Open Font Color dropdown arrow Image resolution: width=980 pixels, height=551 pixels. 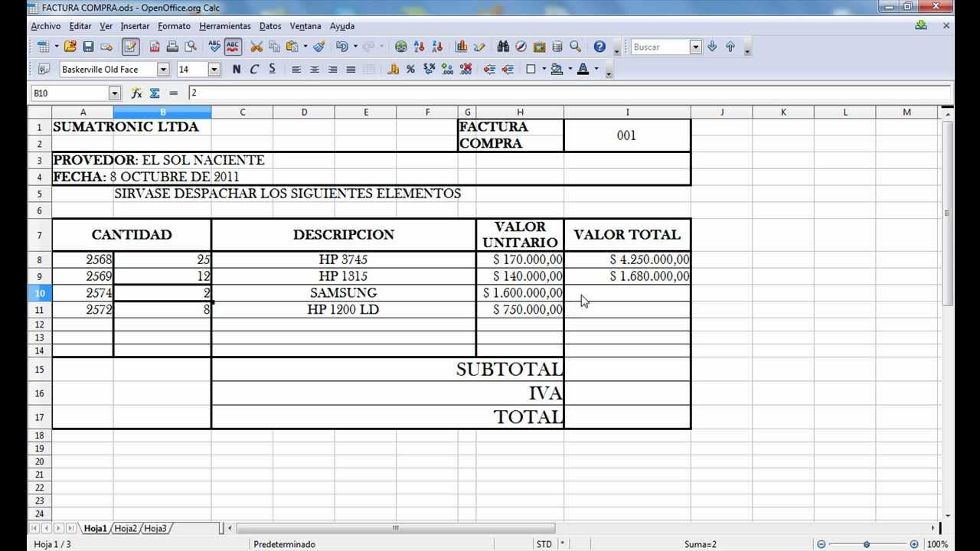596,69
